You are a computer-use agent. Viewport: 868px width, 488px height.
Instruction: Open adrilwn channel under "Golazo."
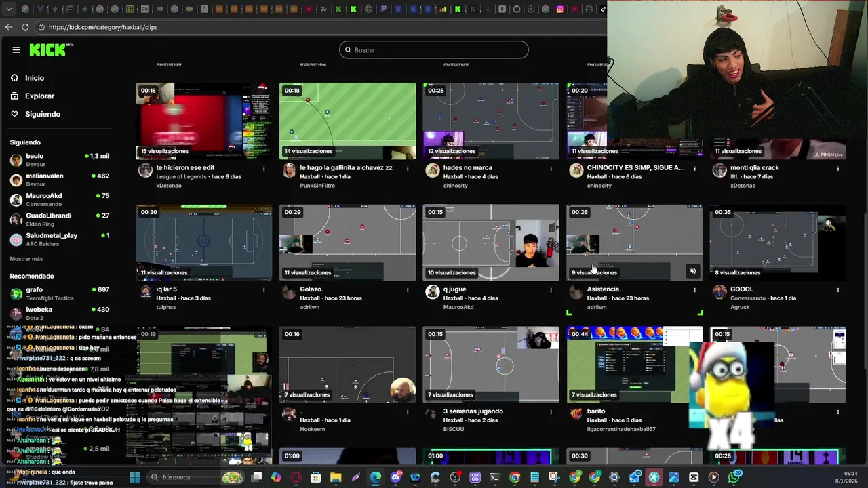[311, 307]
